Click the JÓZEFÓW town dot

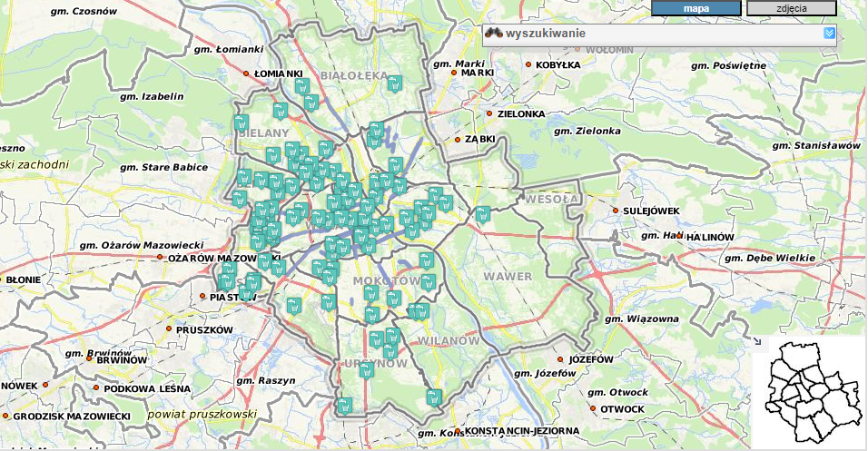[561, 359]
